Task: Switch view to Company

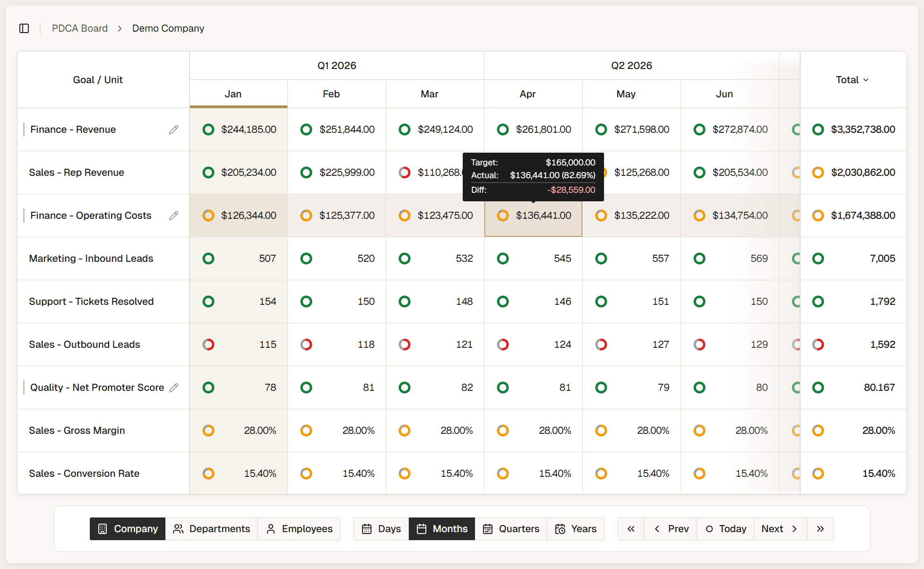Action: (128, 529)
